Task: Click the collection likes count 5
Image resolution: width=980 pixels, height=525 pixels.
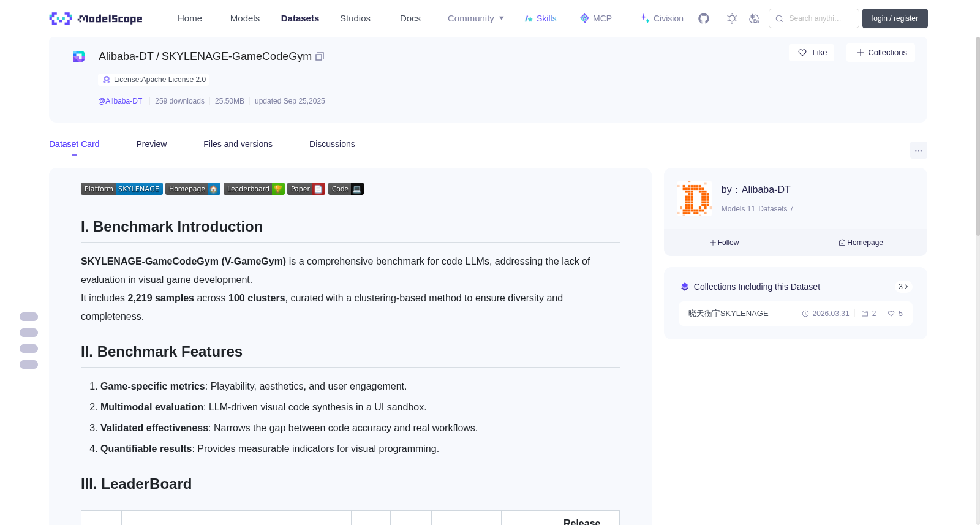Action: point(895,314)
